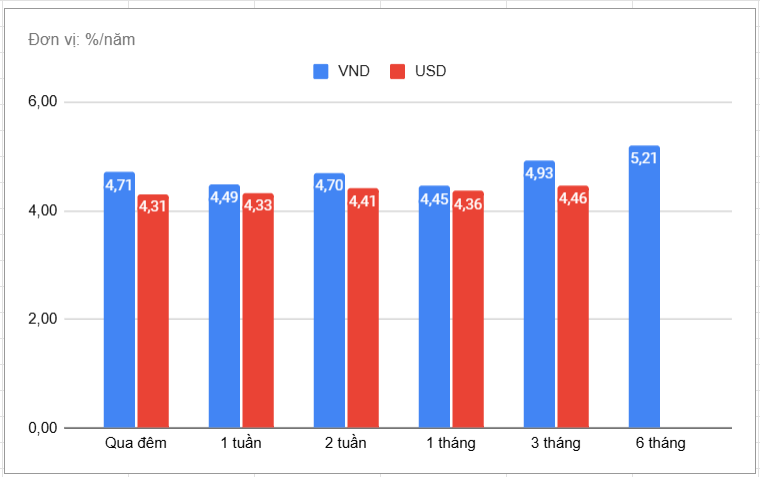Click the '2 tuần' axis label
The image size is (760, 477).
pyautogui.click(x=345, y=443)
